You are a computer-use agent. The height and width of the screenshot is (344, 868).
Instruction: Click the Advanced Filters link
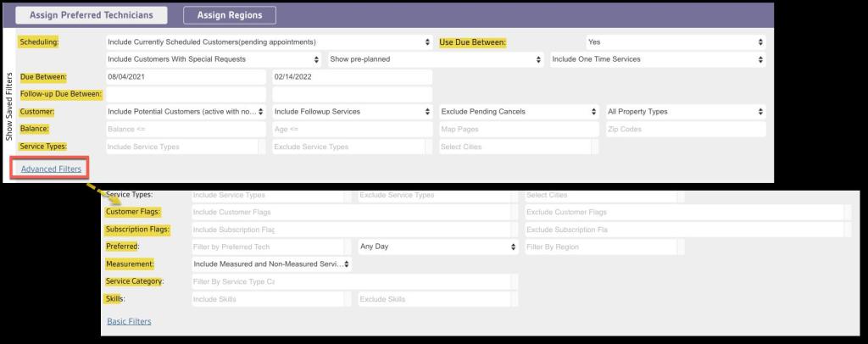tap(52, 169)
